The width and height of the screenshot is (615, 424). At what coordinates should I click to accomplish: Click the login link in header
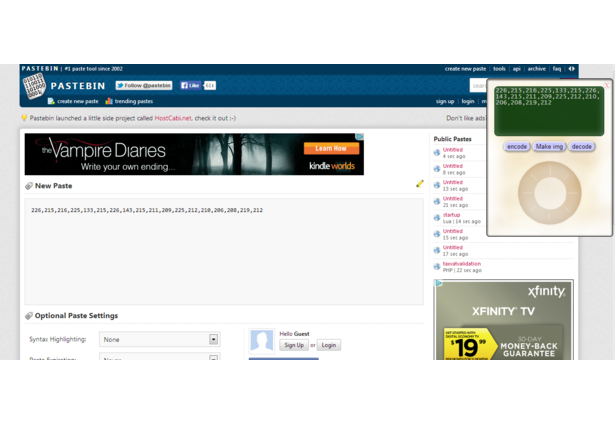click(468, 101)
